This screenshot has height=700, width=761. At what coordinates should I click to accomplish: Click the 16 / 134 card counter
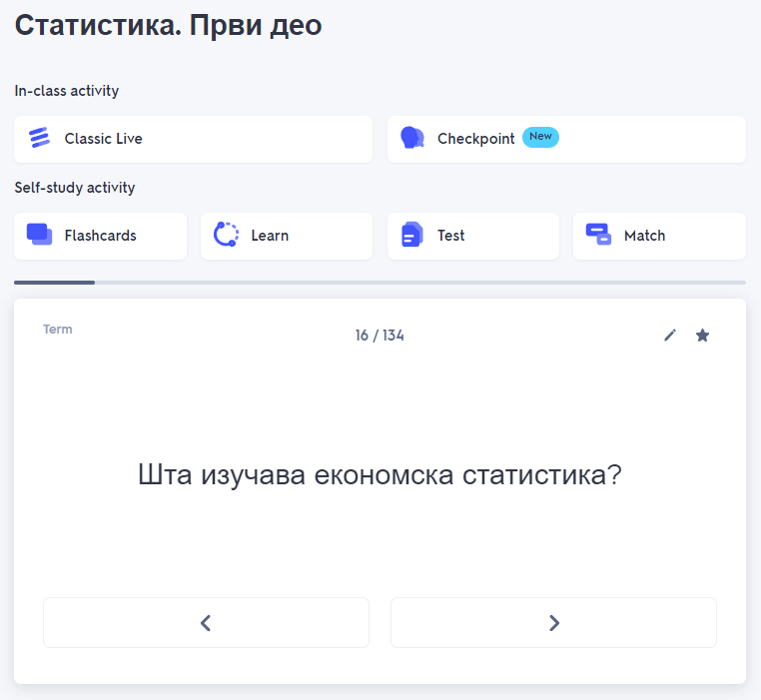click(380, 336)
